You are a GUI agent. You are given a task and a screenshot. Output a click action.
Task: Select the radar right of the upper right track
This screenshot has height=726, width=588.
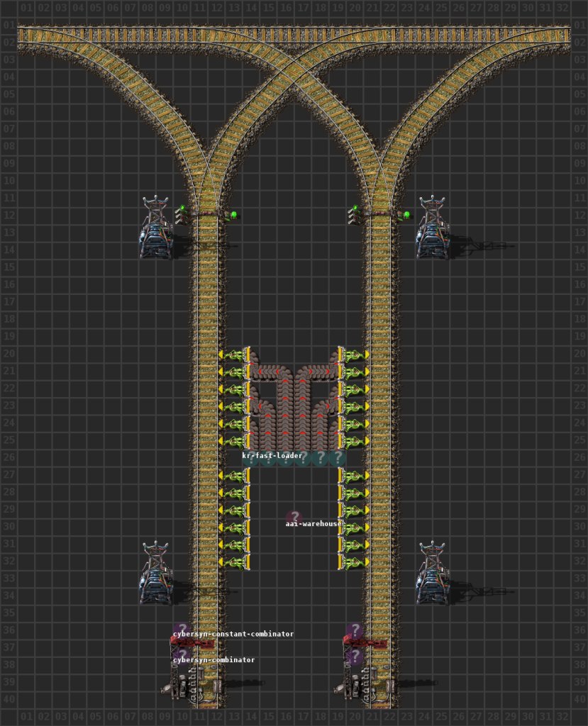click(433, 228)
